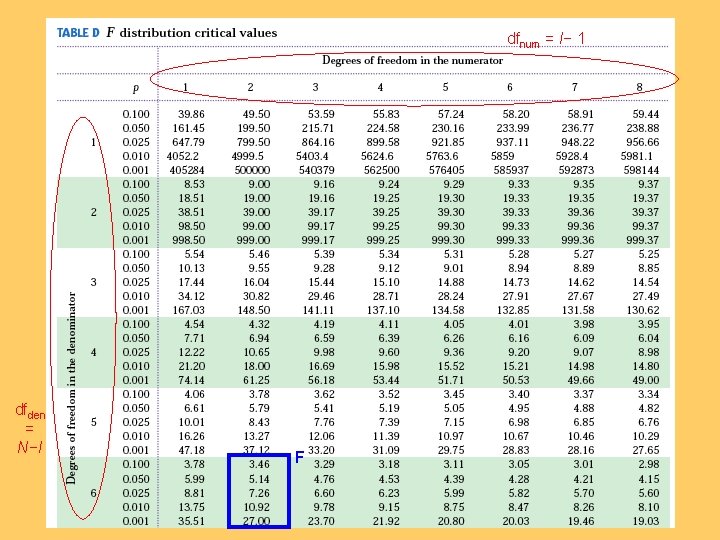Click the table value 7.71
720x540 pixels.
tap(194, 338)
